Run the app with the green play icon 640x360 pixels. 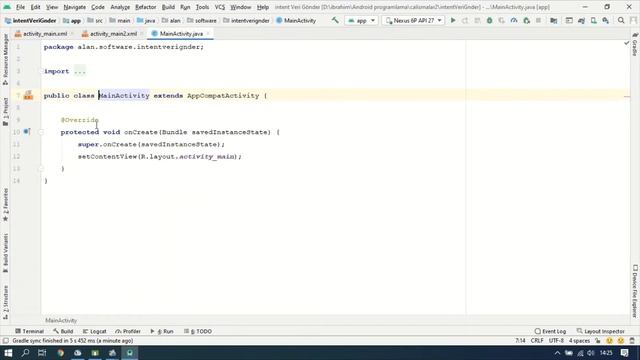point(453,20)
